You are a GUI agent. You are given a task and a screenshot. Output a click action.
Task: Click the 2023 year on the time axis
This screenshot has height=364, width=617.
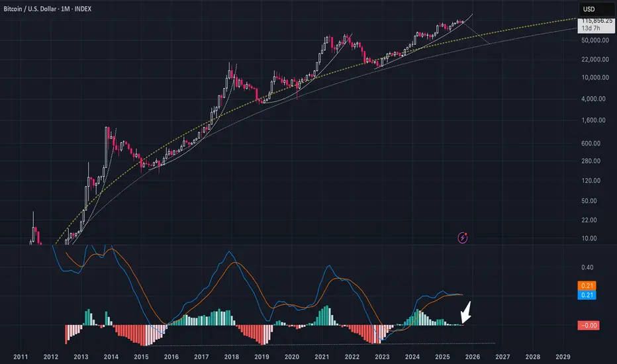click(x=382, y=357)
